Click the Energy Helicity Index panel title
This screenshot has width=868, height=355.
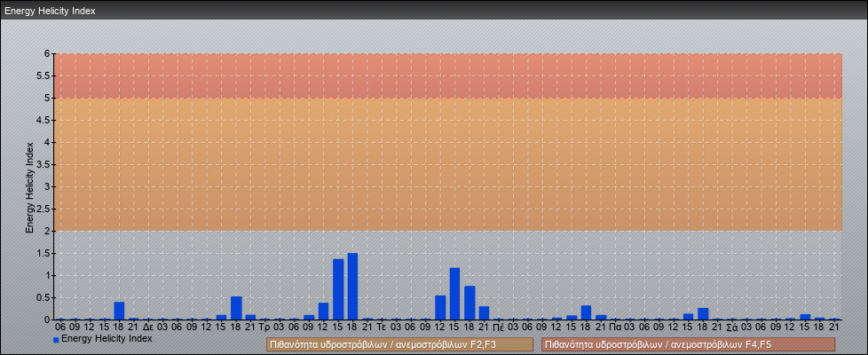click(50, 11)
